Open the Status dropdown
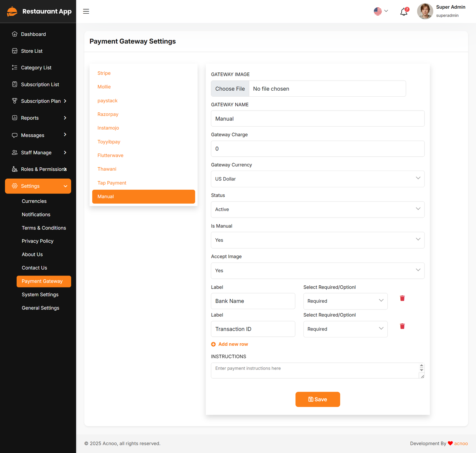 tap(317, 210)
